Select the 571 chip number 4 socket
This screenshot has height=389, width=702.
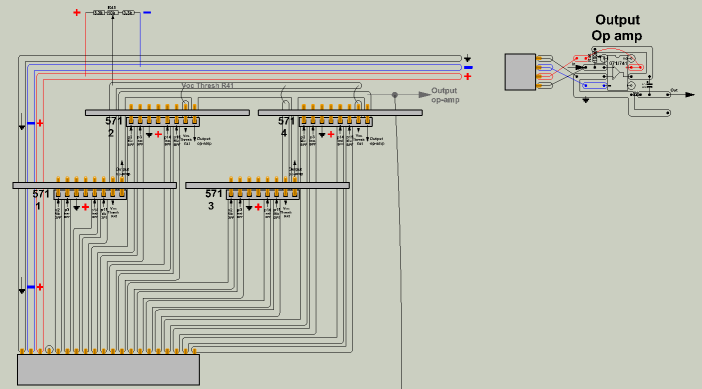pyautogui.click(x=336, y=121)
